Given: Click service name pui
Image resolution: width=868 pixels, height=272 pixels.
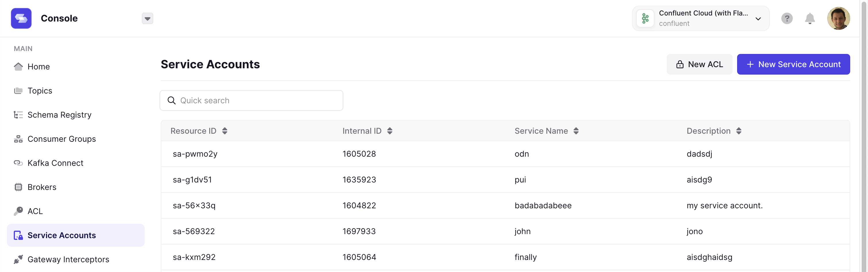Looking at the screenshot, I should [520, 180].
